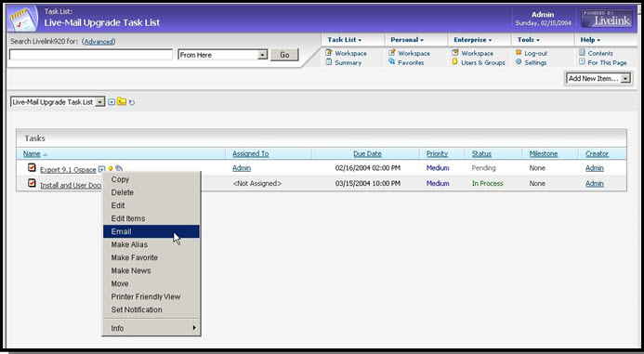Click the <Not Assigned> cell
This screenshot has width=644, height=354.
[257, 184]
